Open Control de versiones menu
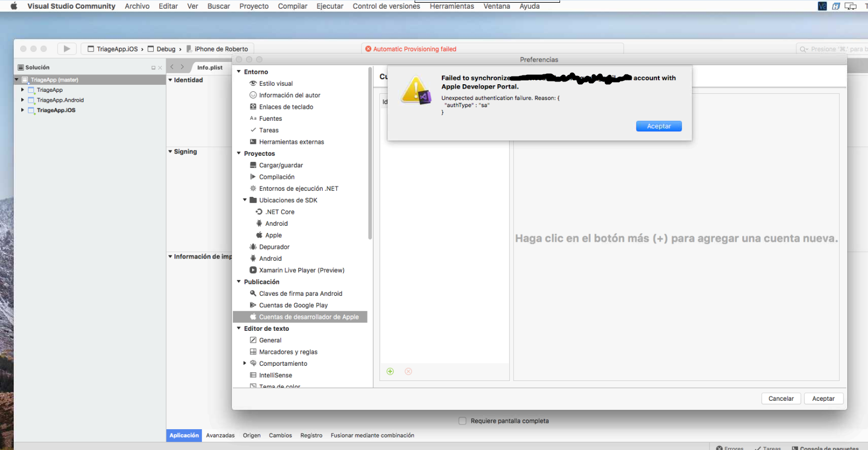Viewport: 868px width, 450px height. click(386, 6)
